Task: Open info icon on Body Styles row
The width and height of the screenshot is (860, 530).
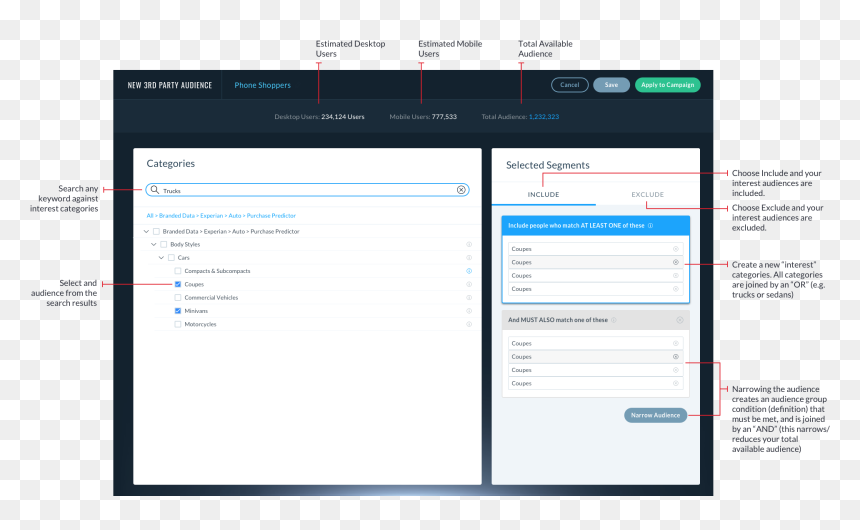Action: click(469, 244)
